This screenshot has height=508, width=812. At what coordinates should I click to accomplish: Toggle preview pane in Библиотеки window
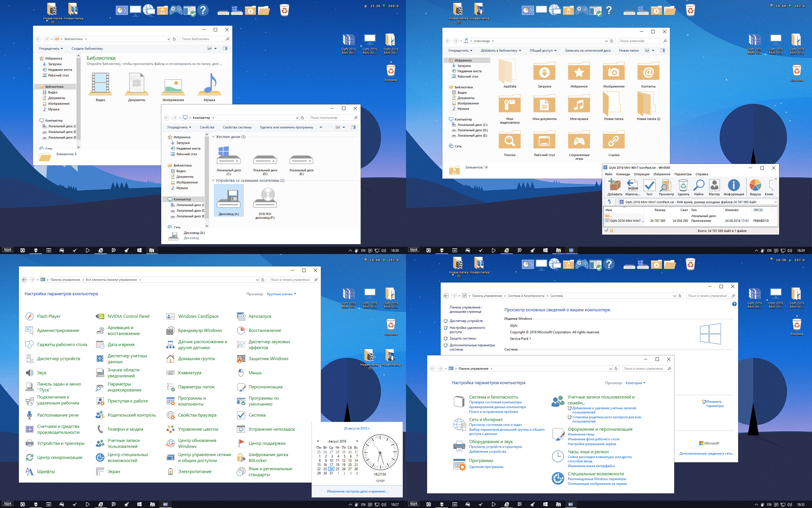point(225,48)
